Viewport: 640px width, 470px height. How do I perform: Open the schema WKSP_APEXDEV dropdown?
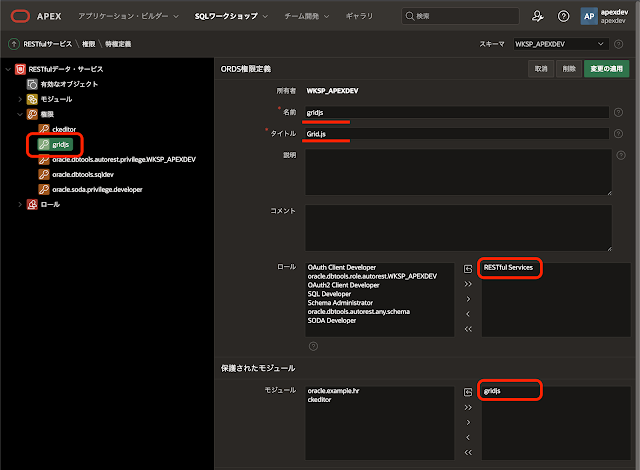561,44
